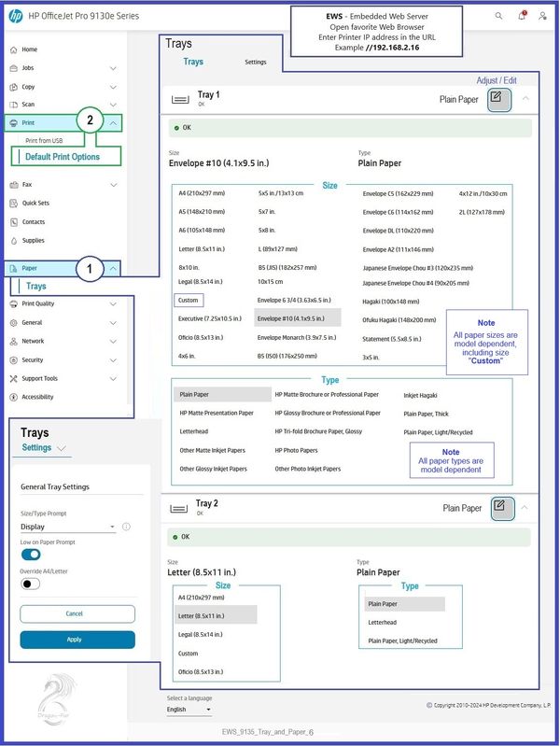
Task: Open the user account icon
Action: 542,16
